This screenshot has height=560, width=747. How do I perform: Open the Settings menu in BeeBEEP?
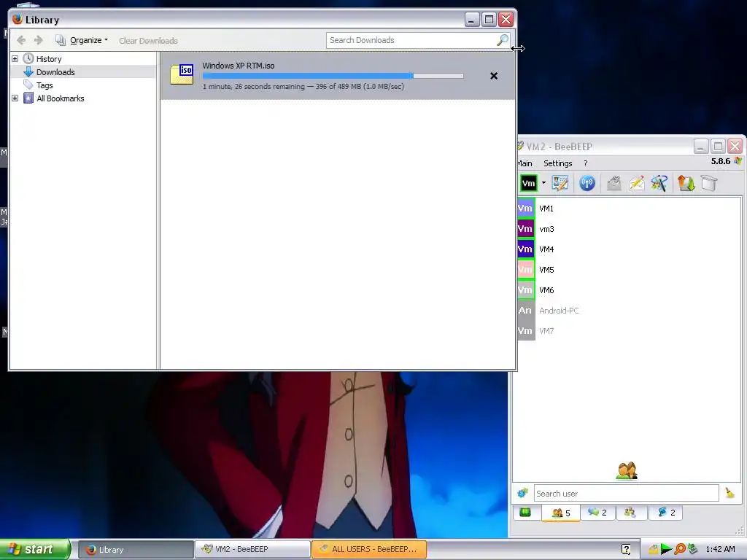point(558,163)
